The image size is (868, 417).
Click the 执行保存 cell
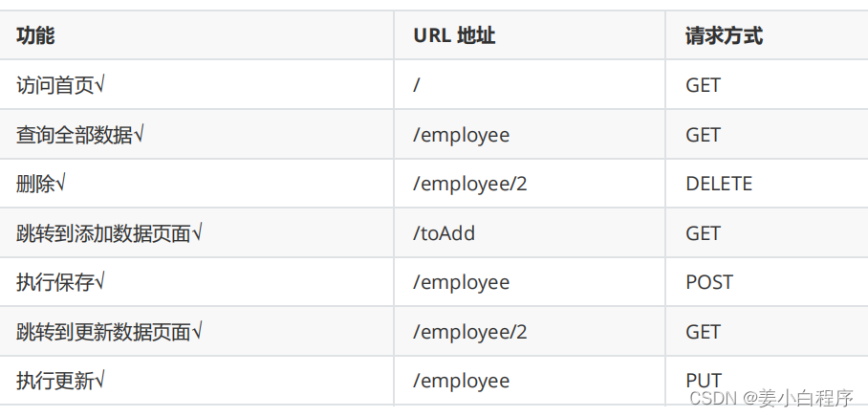click(61, 282)
